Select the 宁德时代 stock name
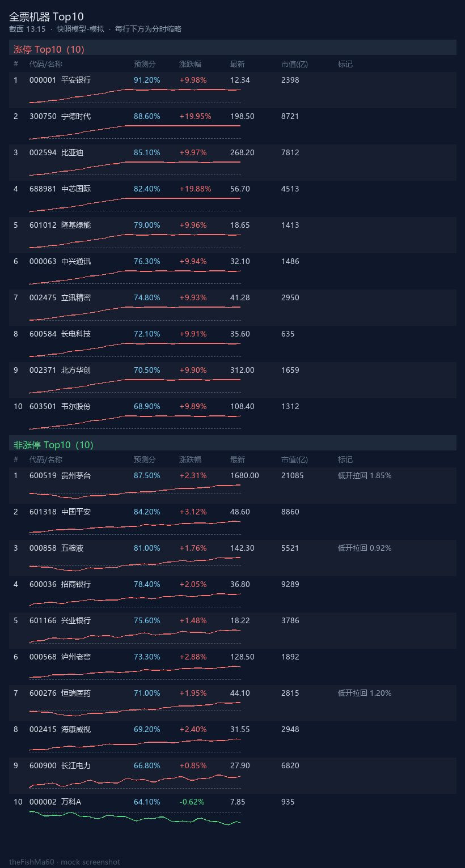 pyautogui.click(x=76, y=116)
